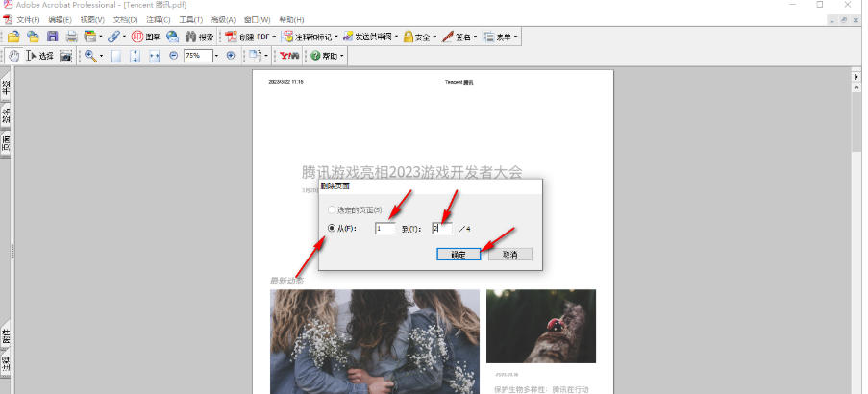Click the Print icon in toolbar
This screenshot has height=394, width=868.
pyautogui.click(x=71, y=37)
